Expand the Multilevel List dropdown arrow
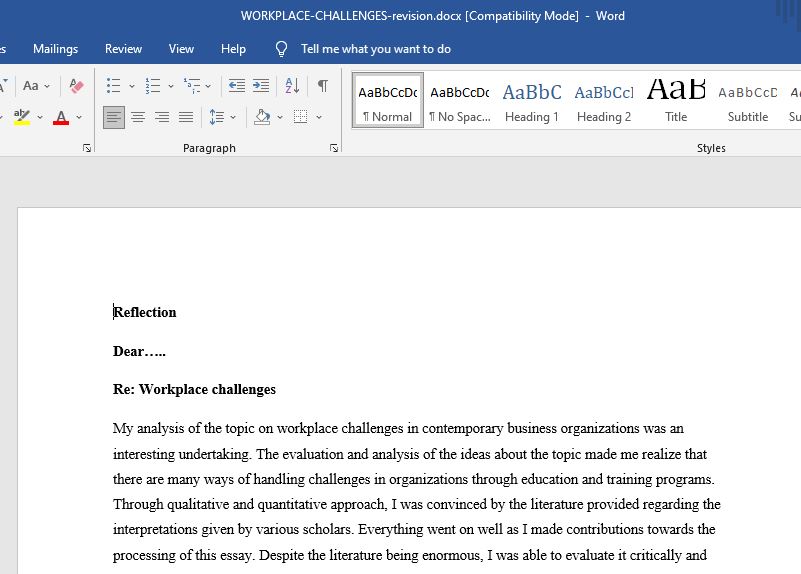 [x=208, y=86]
